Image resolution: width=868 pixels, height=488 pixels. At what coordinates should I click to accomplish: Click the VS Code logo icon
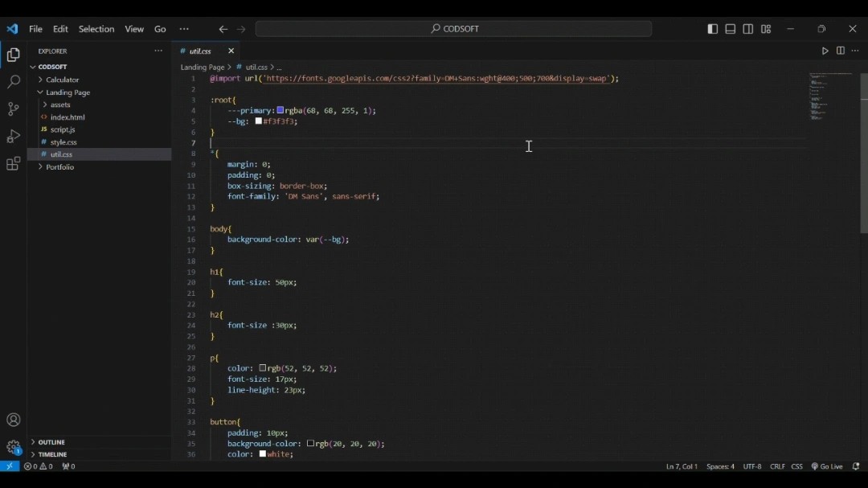coord(12,29)
